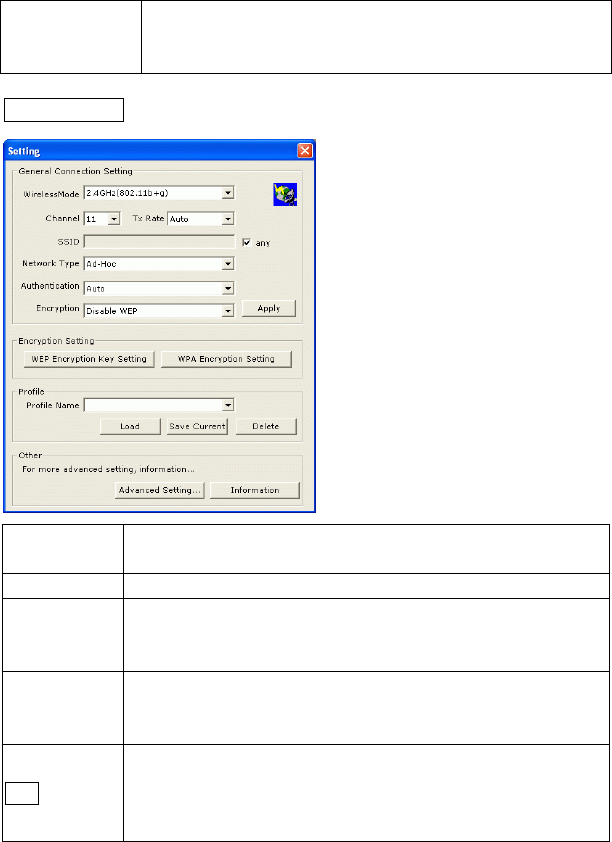
Task: Close the Setting dialog window
Action: [x=305, y=151]
